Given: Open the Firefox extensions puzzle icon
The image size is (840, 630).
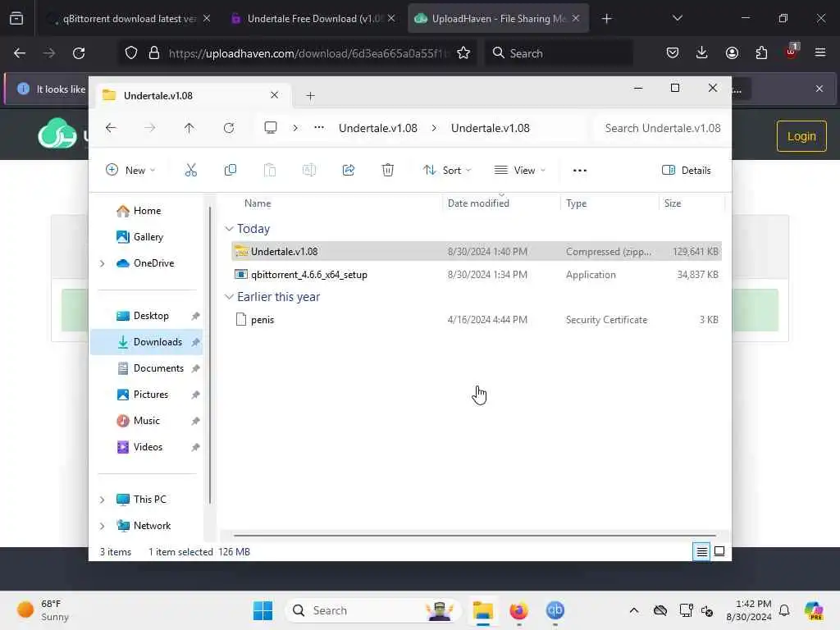Looking at the screenshot, I should [x=761, y=52].
